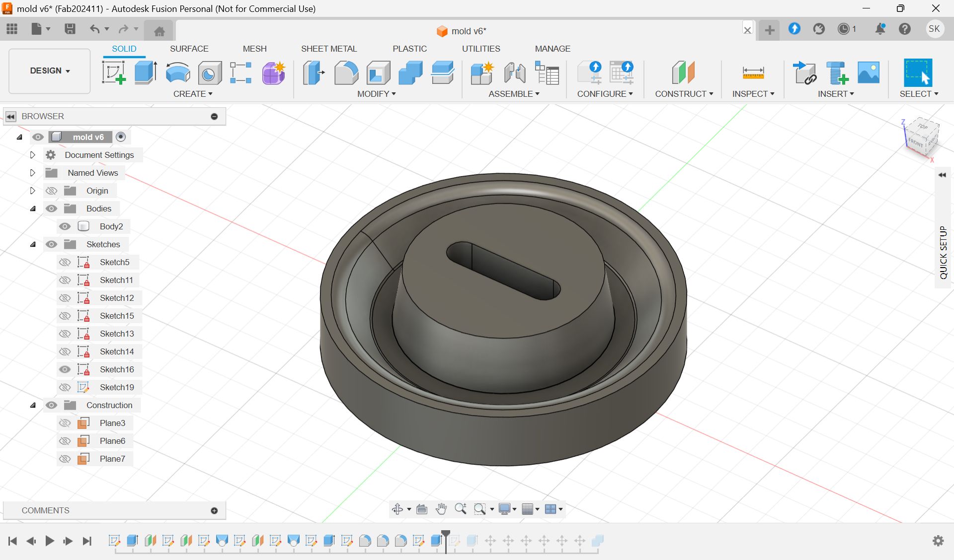Select the Extrude tool
This screenshot has width=954, height=560.
click(x=146, y=72)
